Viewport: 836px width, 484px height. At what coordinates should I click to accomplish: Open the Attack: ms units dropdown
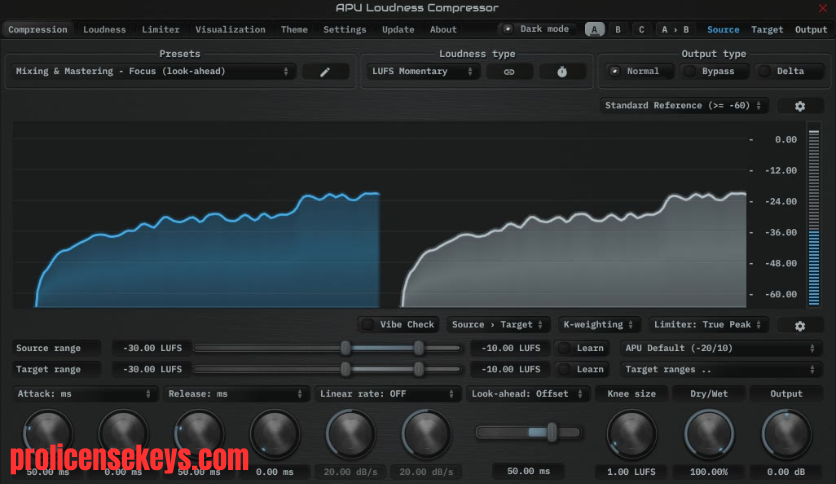(x=84, y=394)
